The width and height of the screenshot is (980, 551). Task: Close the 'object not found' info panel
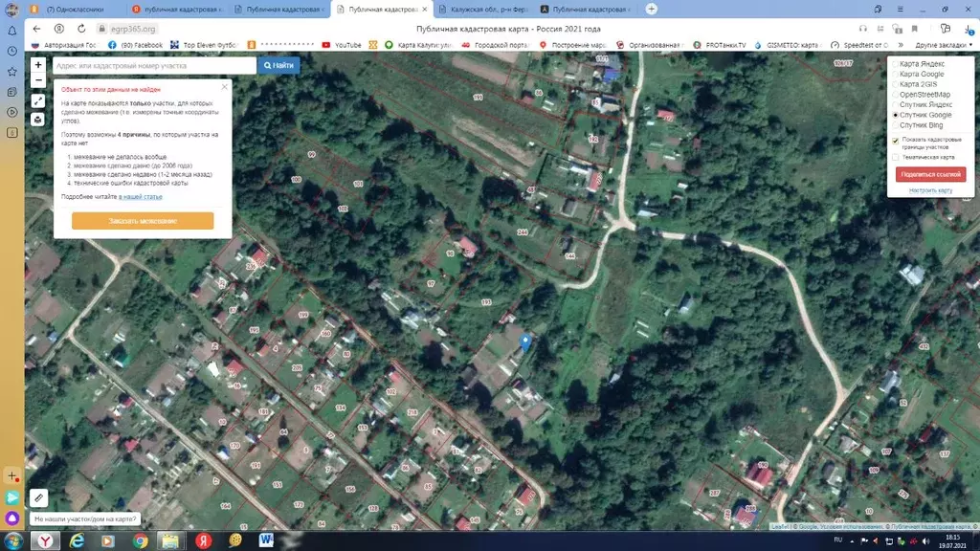pyautogui.click(x=225, y=87)
